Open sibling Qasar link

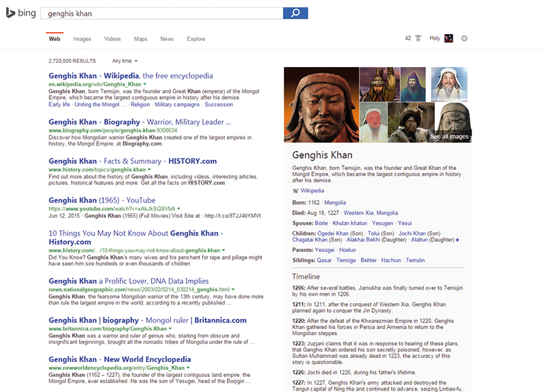pyautogui.click(x=324, y=260)
